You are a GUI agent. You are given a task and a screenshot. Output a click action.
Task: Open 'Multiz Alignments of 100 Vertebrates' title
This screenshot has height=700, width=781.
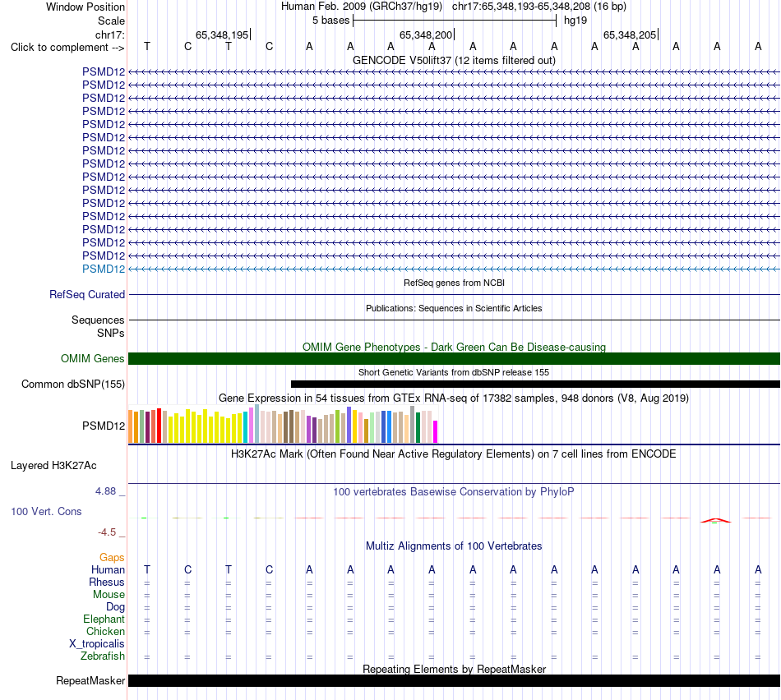click(x=454, y=546)
